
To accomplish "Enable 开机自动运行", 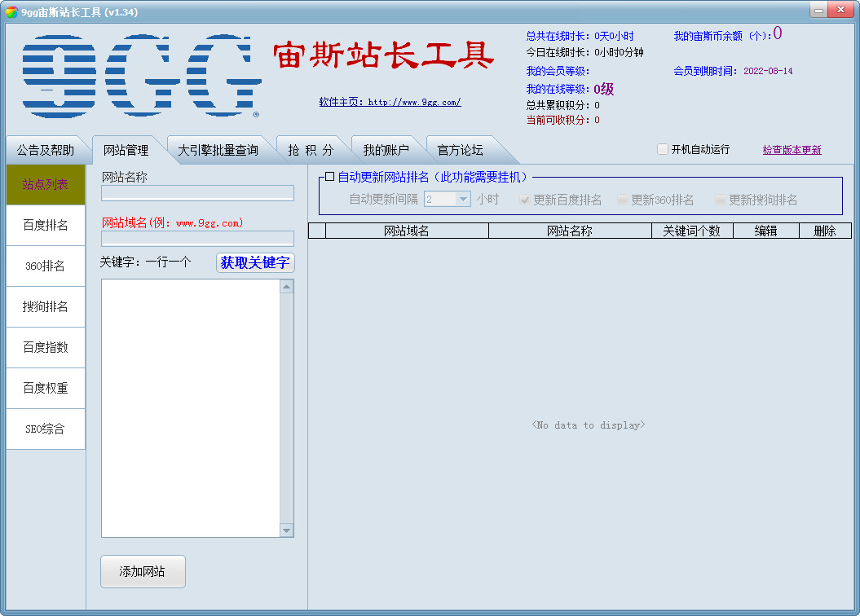I will pyautogui.click(x=663, y=148).
